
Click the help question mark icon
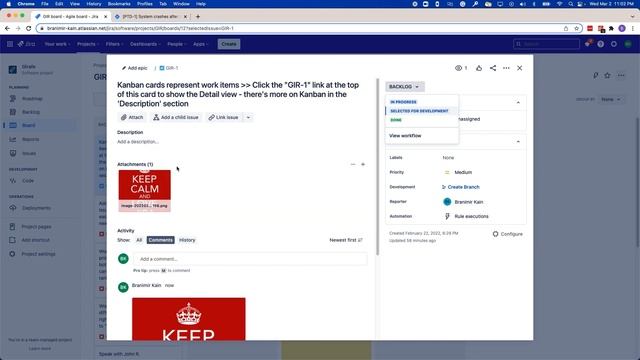point(600,44)
